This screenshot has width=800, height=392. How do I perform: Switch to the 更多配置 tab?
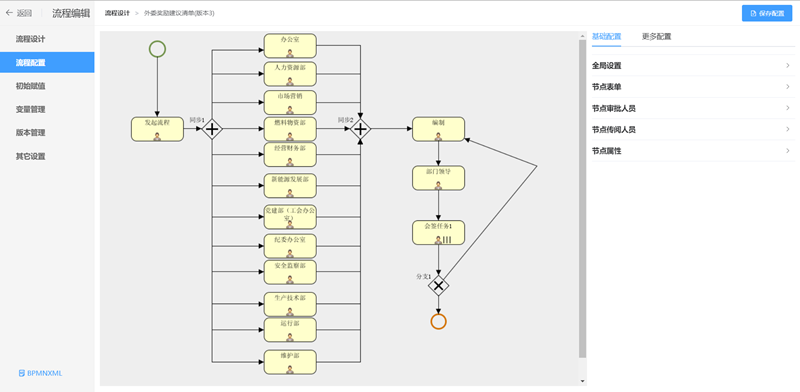656,37
